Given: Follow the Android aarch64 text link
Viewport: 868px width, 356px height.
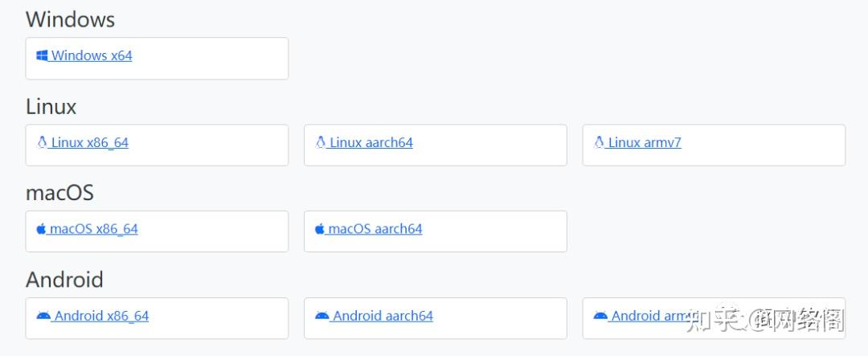Looking at the screenshot, I should click(383, 316).
